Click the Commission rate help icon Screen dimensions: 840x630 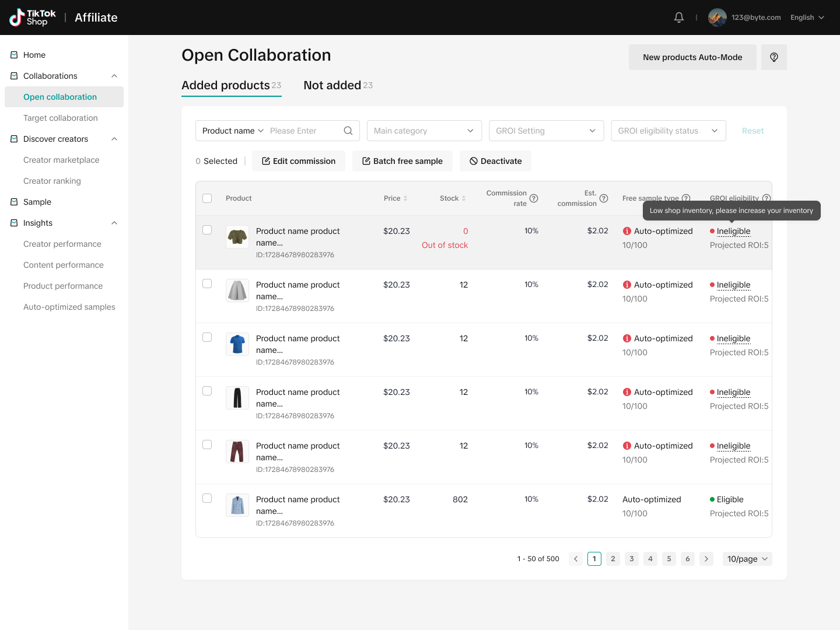[534, 198]
